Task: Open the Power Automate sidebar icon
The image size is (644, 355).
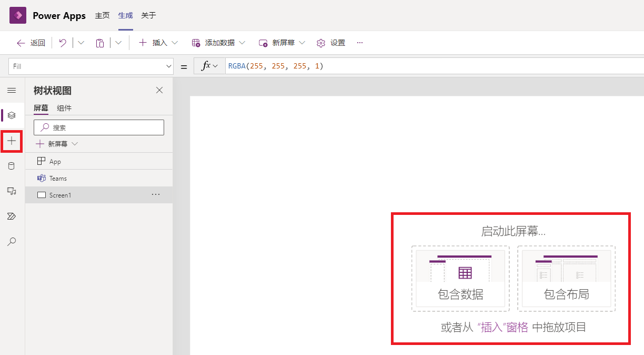Action: point(12,216)
